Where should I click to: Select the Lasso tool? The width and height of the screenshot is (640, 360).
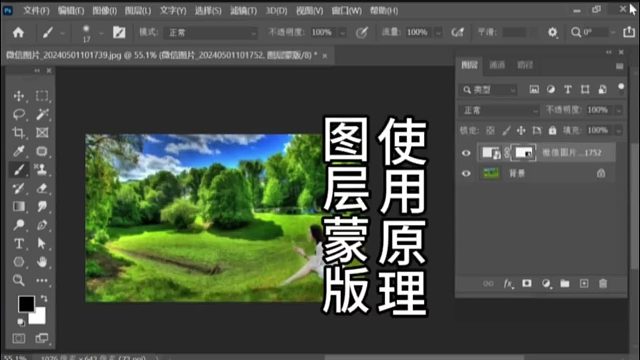tap(18, 114)
